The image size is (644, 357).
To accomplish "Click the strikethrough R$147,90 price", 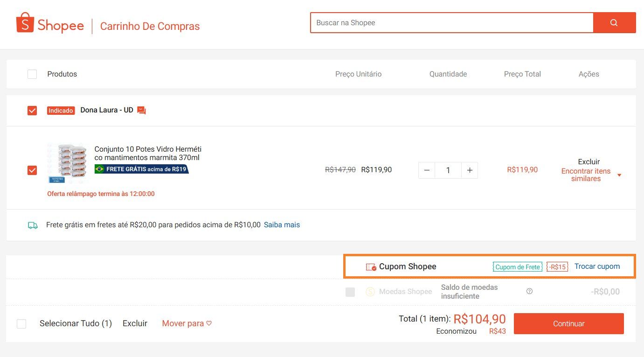I will click(340, 170).
